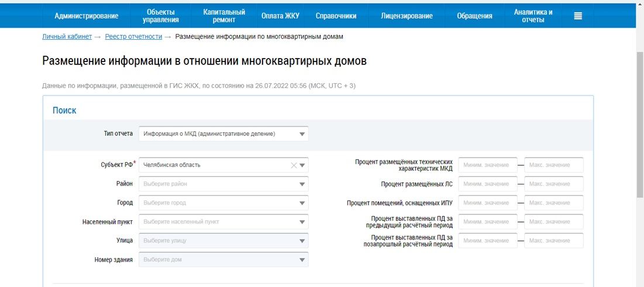The width and height of the screenshot is (644, 287).
Task: Focus minimum field for технических характеристик МКД
Action: [x=488, y=165]
